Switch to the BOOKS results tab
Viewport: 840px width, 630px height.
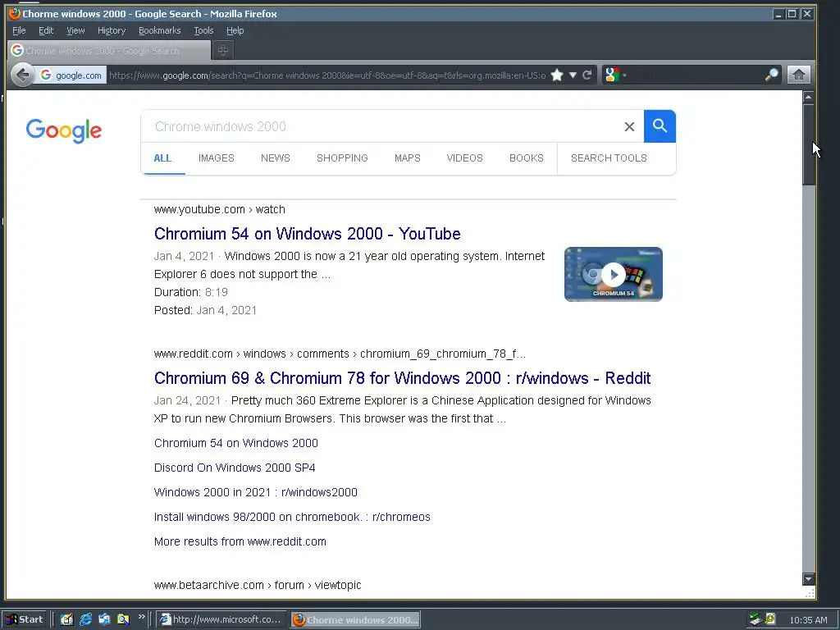pos(527,158)
